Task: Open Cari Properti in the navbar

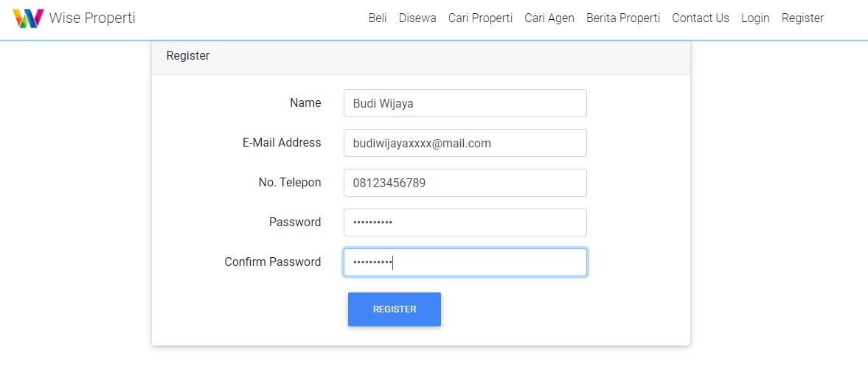Action: click(x=480, y=18)
